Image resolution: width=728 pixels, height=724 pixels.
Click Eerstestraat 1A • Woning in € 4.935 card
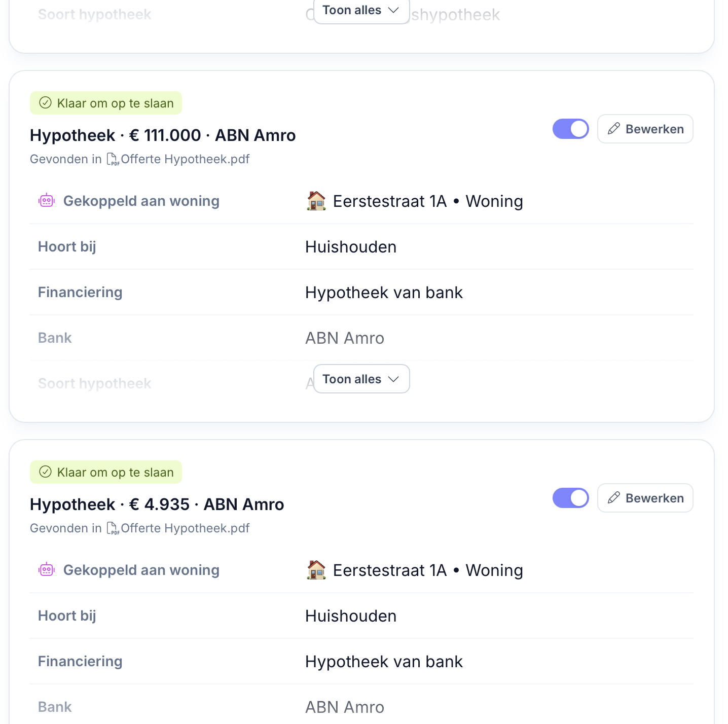coord(428,570)
